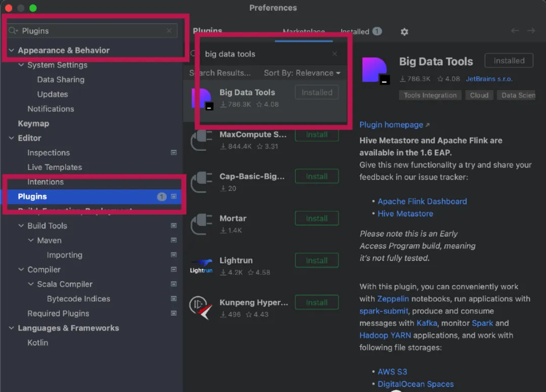The height and width of the screenshot is (392, 546).
Task: Open the Sort By: Relevance dropdown
Action: (x=302, y=73)
